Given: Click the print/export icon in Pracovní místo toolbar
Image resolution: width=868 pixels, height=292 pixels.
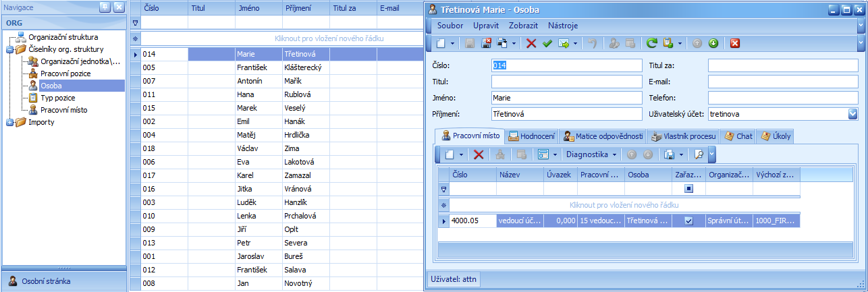Looking at the screenshot, I should click(669, 154).
